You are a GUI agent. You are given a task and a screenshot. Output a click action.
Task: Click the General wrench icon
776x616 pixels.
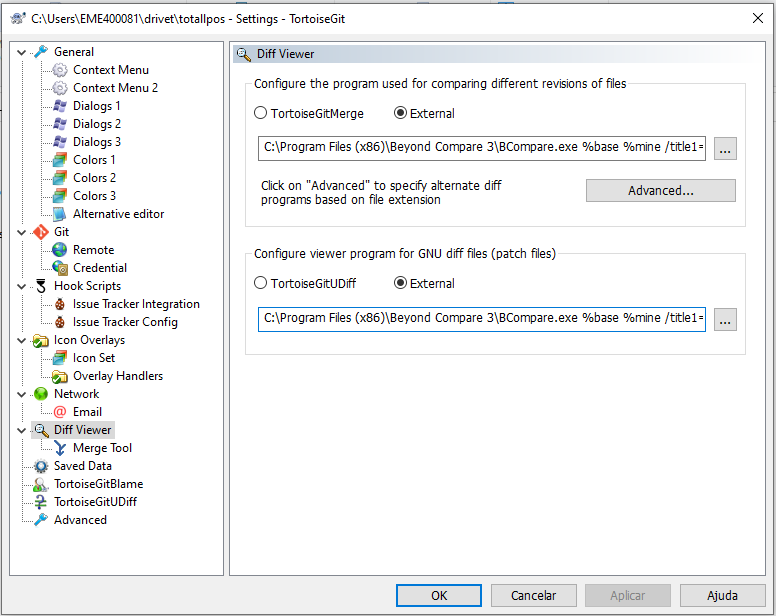point(41,51)
